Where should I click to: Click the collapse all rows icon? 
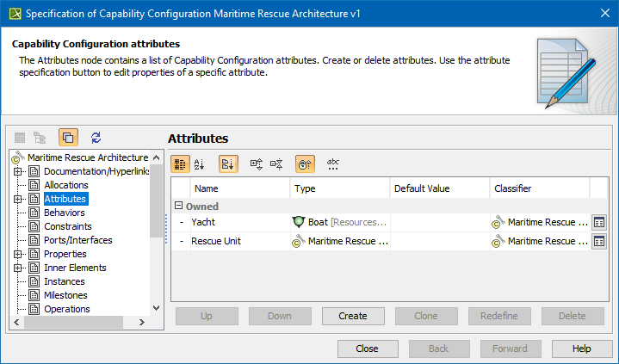coord(276,163)
